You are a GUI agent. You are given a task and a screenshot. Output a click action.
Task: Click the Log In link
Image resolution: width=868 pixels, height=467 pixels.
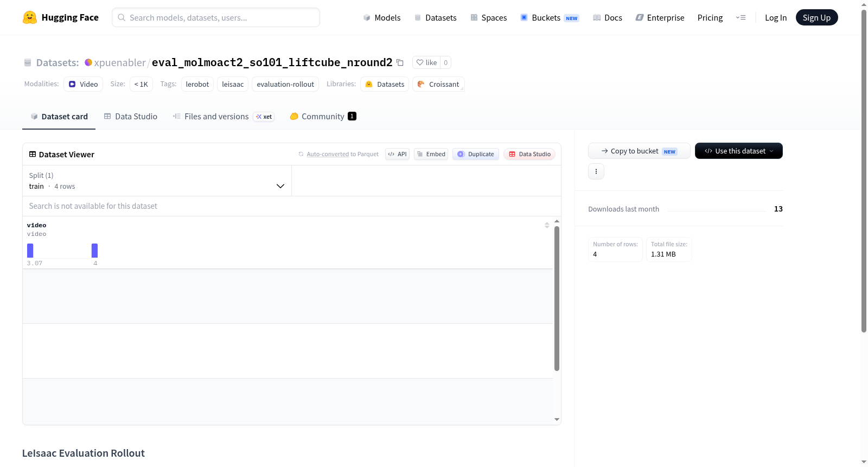(x=776, y=17)
